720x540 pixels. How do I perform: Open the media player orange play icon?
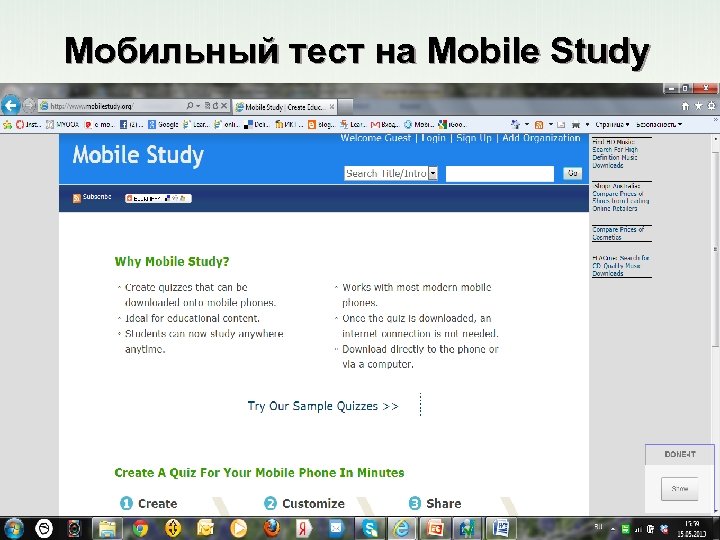click(238, 529)
